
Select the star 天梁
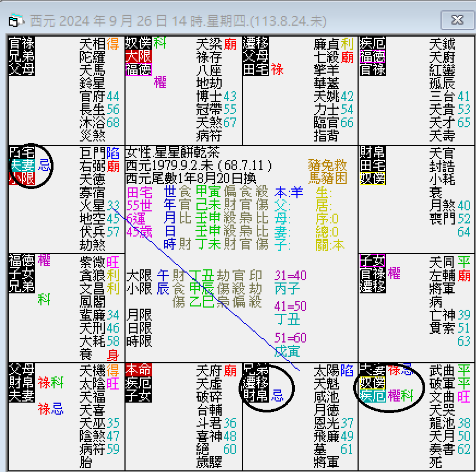(x=209, y=44)
